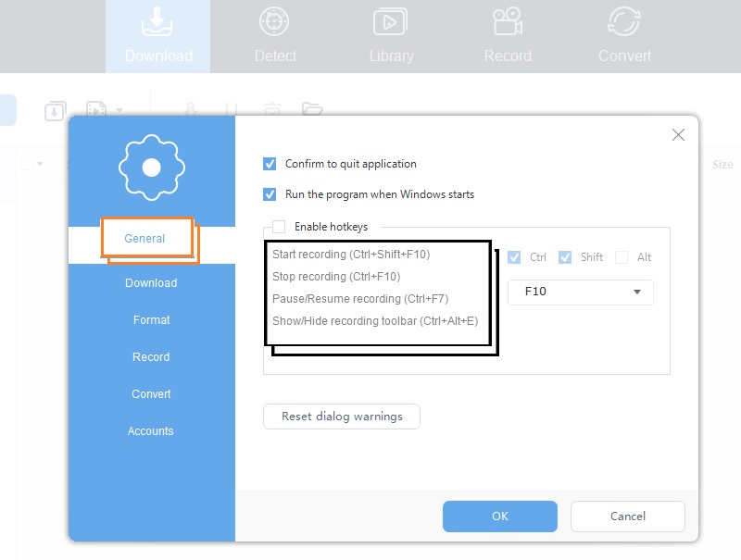The height and width of the screenshot is (560, 741).
Task: Open the F10 hotkey dropdown
Action: point(580,291)
